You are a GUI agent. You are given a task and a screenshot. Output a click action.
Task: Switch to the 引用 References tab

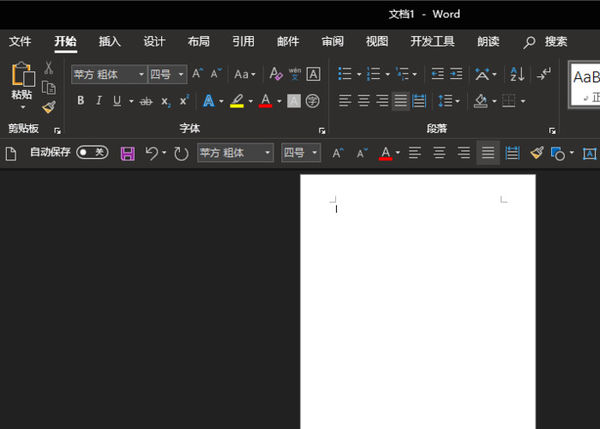click(x=243, y=41)
